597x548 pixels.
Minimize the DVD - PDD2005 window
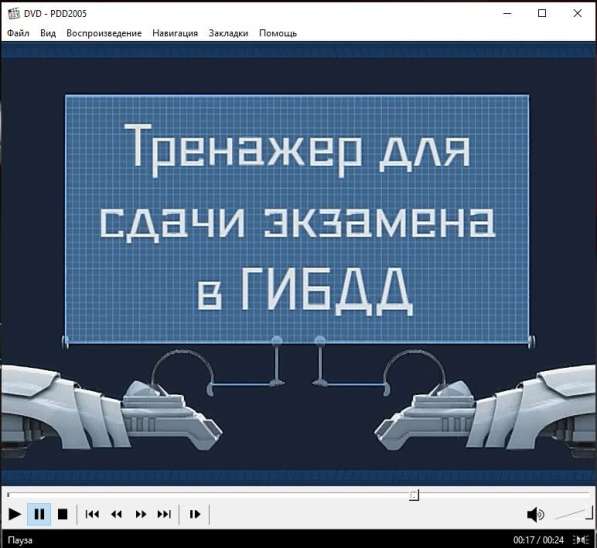(507, 13)
